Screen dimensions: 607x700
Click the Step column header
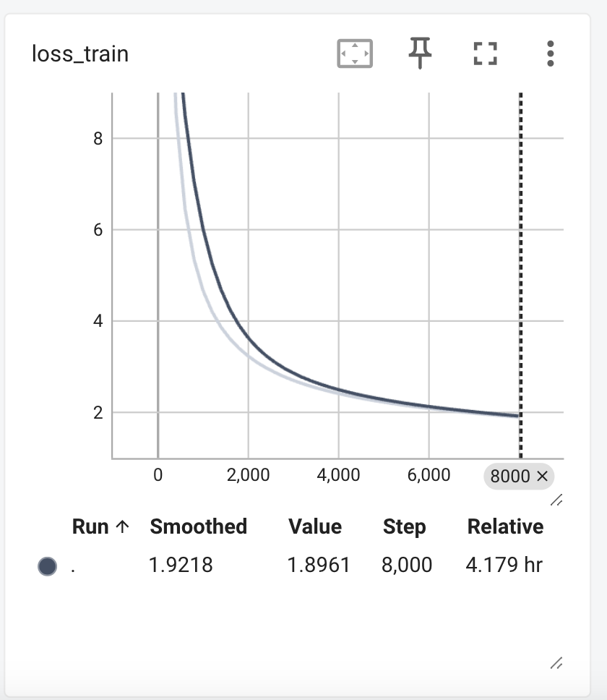coord(404,526)
